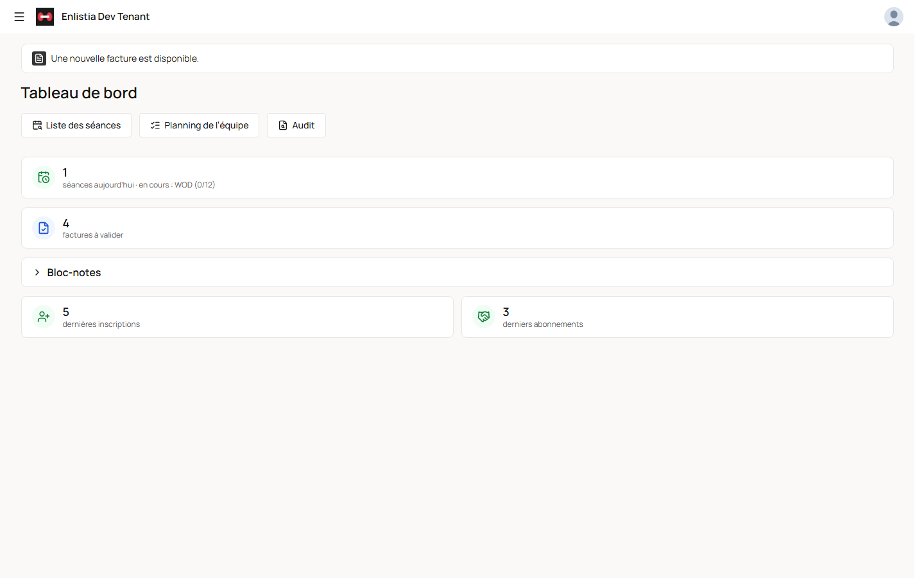Click the user-plus registrations icon
The height and width of the screenshot is (578, 924).
tap(44, 317)
